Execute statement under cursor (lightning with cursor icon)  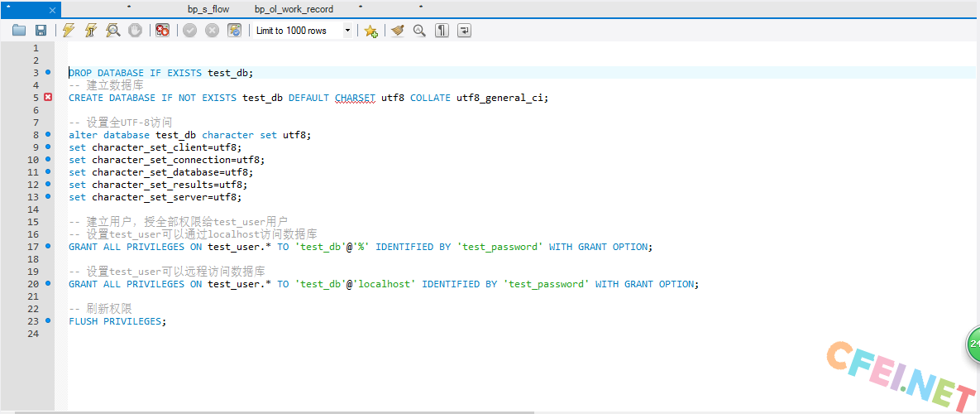(x=91, y=31)
